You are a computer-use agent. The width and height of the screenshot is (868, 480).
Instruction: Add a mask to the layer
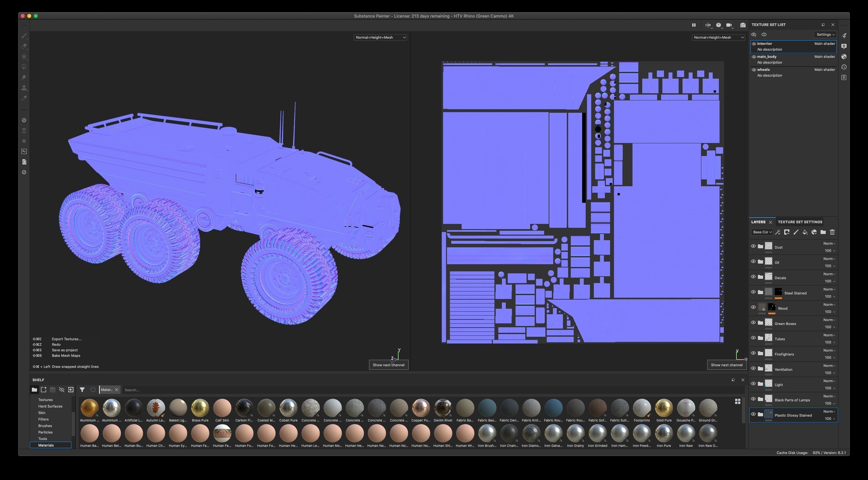pos(787,232)
